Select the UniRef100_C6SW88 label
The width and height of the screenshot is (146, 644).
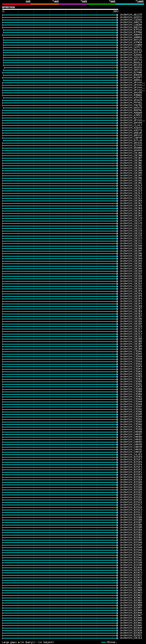(131, 45)
